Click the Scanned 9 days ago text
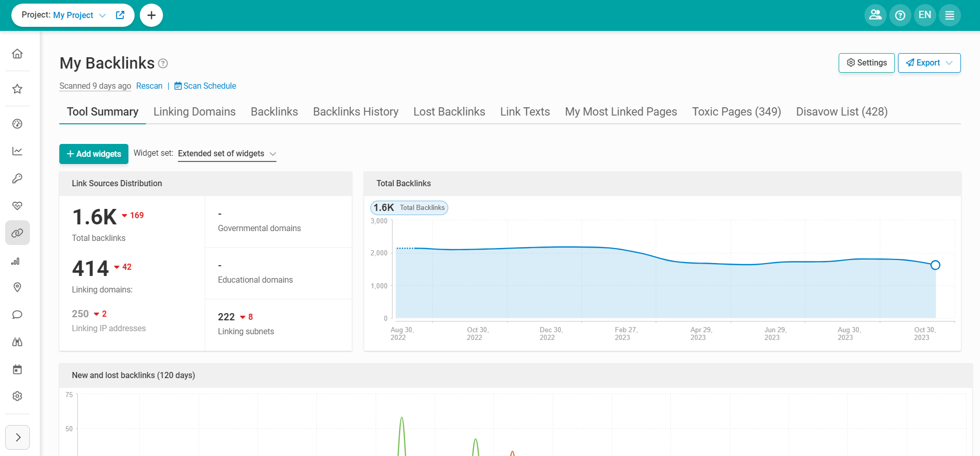Screen dimensions: 980x456 tap(95, 86)
